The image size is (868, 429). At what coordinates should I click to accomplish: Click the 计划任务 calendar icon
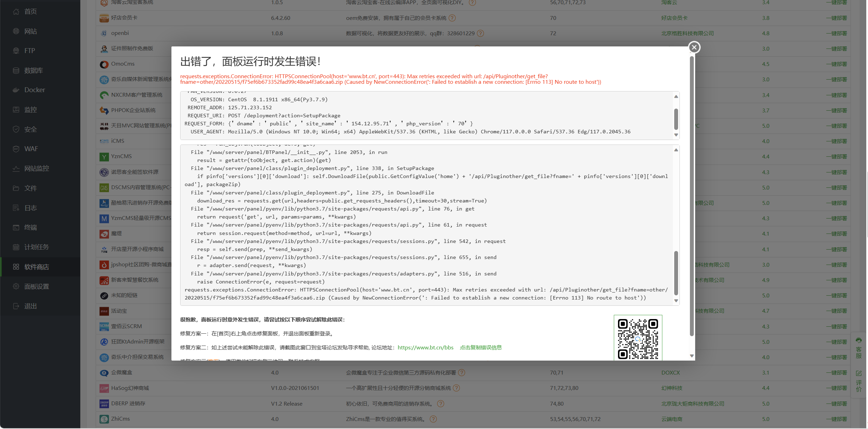coord(16,247)
